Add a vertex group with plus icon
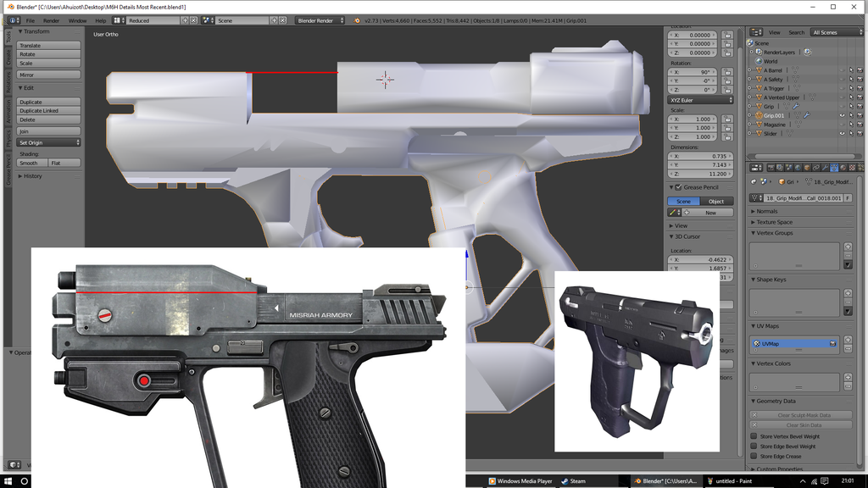Image resolution: width=868 pixels, height=488 pixels. 848,247
